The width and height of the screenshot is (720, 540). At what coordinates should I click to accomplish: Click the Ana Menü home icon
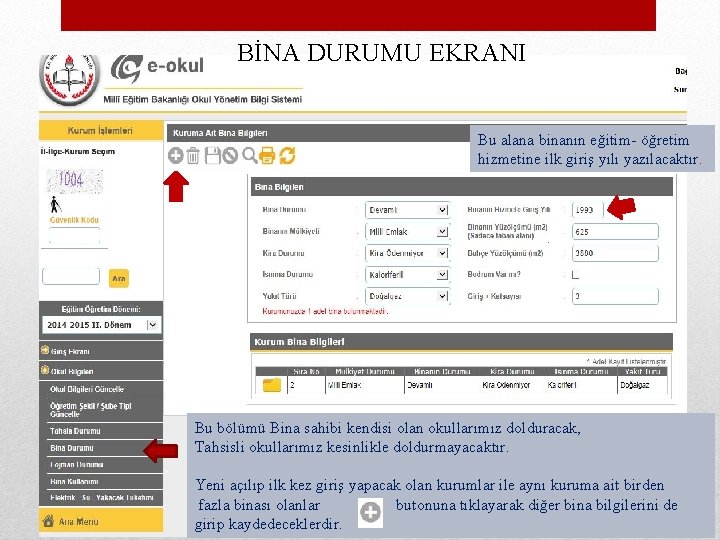[x=48, y=521]
